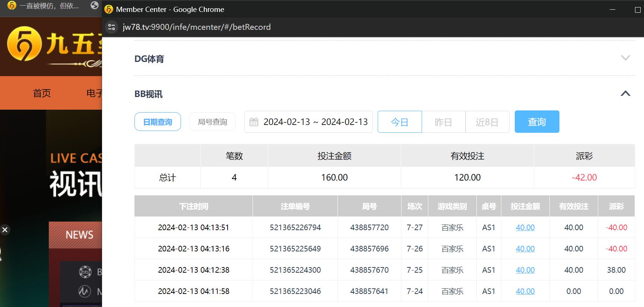Click total bet amount 160.00
The image size is (644, 307).
tap(334, 178)
